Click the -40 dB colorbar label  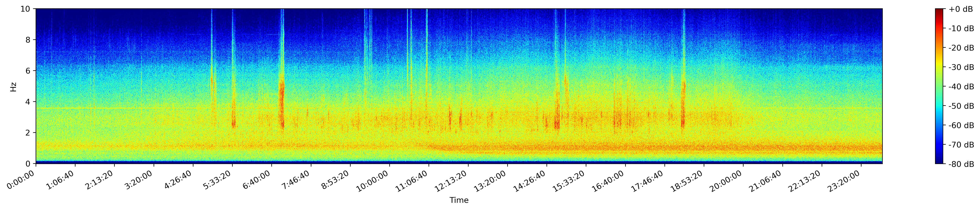click(961, 87)
